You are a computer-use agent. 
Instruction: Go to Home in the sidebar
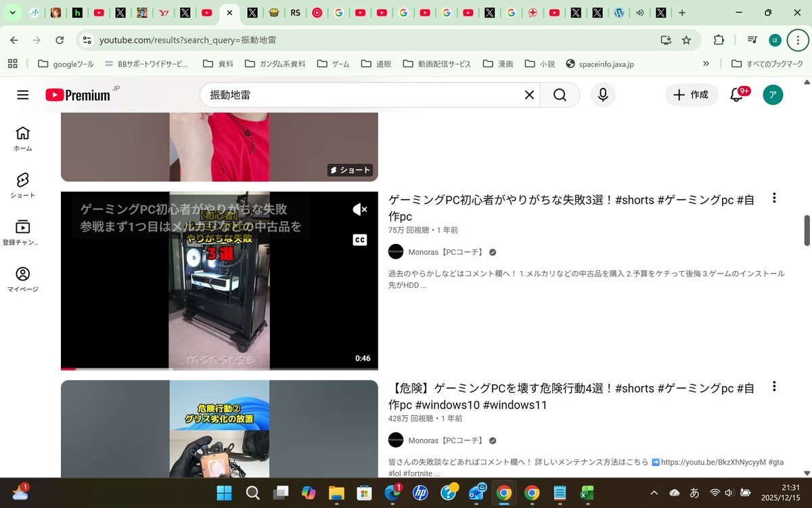tap(23, 138)
